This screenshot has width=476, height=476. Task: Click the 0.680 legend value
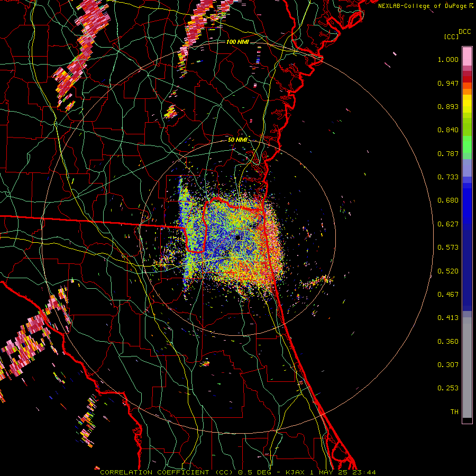[448, 200]
